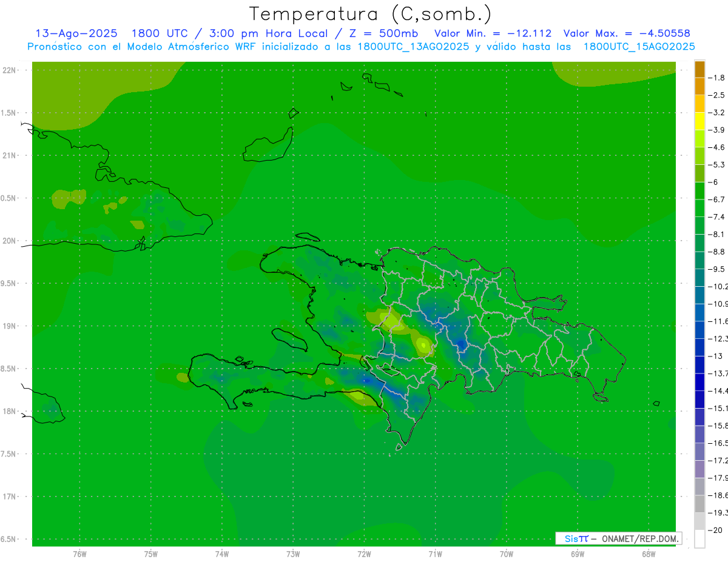Screen dimensions: 728x562
Task: Click the "68W" longitude label
Action: click(649, 554)
